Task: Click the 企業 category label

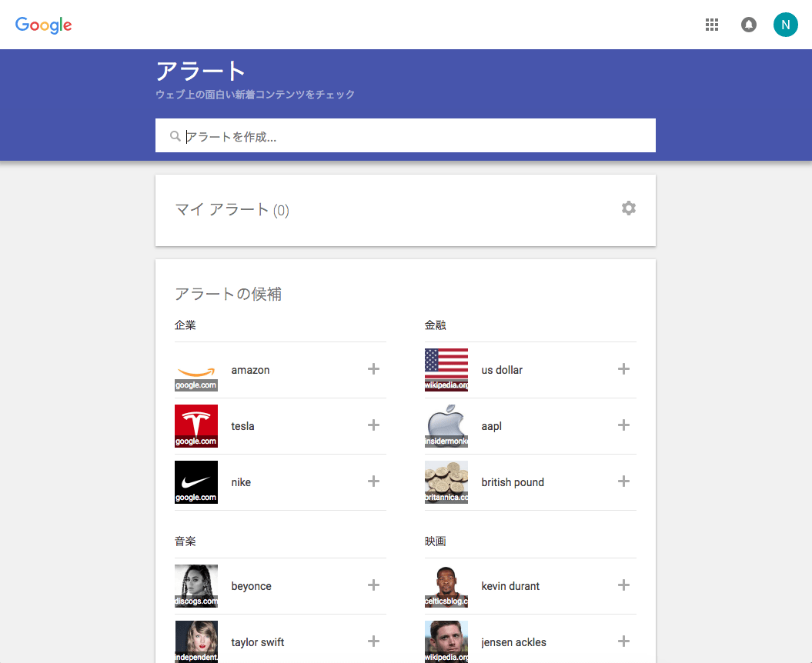Action: click(185, 325)
